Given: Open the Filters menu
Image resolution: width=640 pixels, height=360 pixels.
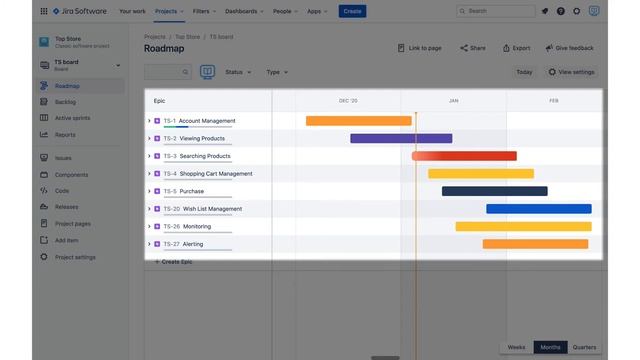Looking at the screenshot, I should tap(204, 11).
